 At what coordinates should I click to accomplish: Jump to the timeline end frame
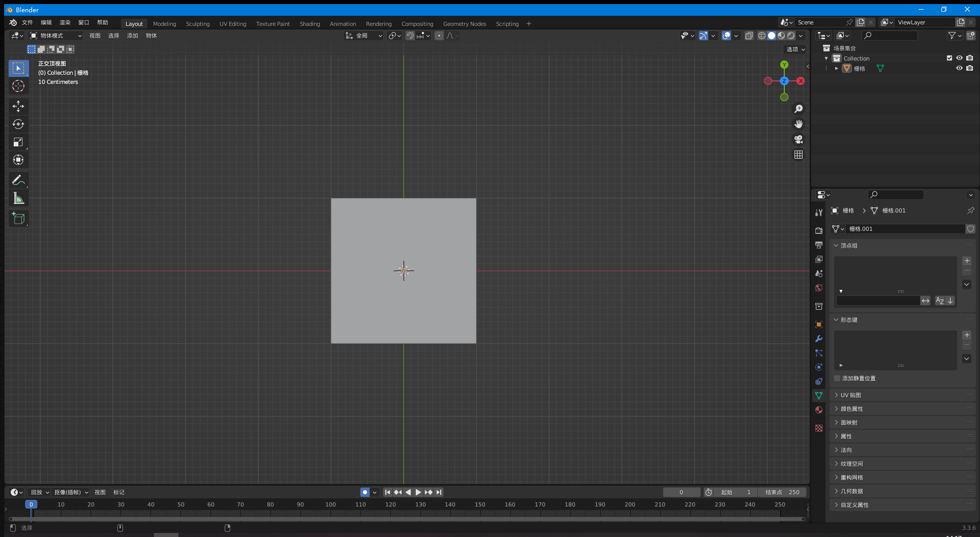439,492
